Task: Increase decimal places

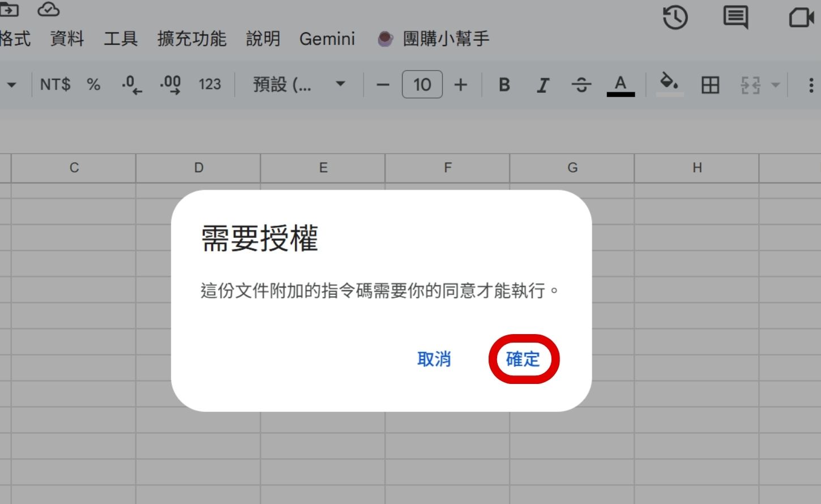Action: 170,84
